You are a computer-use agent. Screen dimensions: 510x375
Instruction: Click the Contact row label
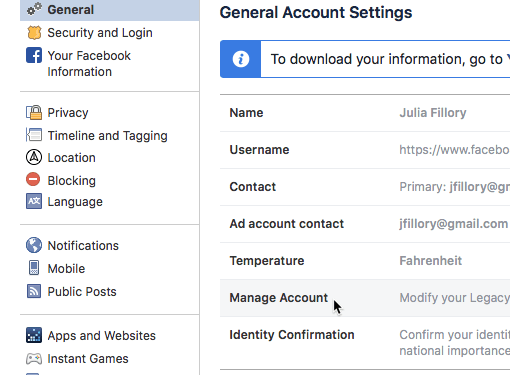click(253, 187)
